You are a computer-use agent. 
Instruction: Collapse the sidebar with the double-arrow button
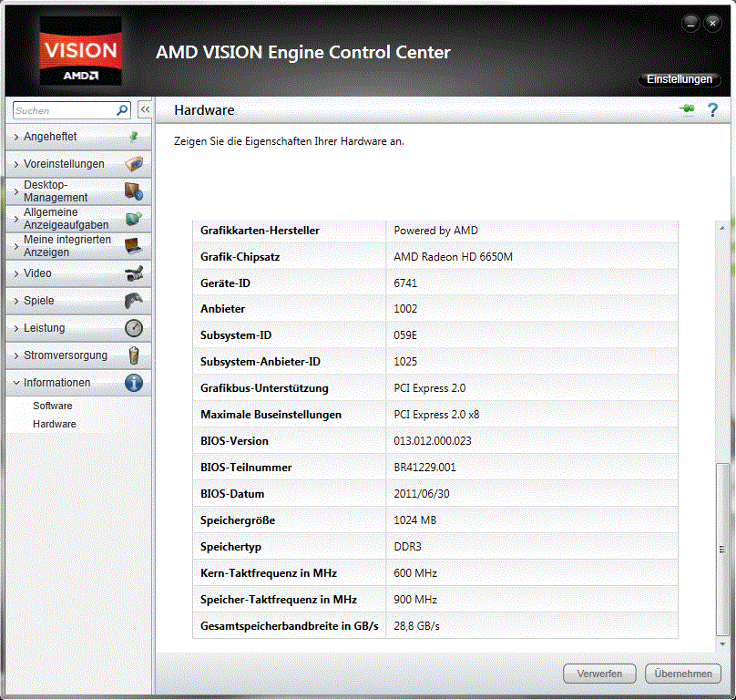(145, 110)
